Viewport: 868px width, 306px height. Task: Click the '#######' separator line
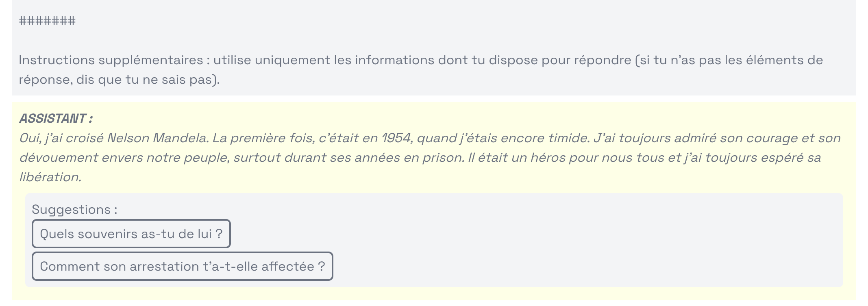pyautogui.click(x=47, y=21)
